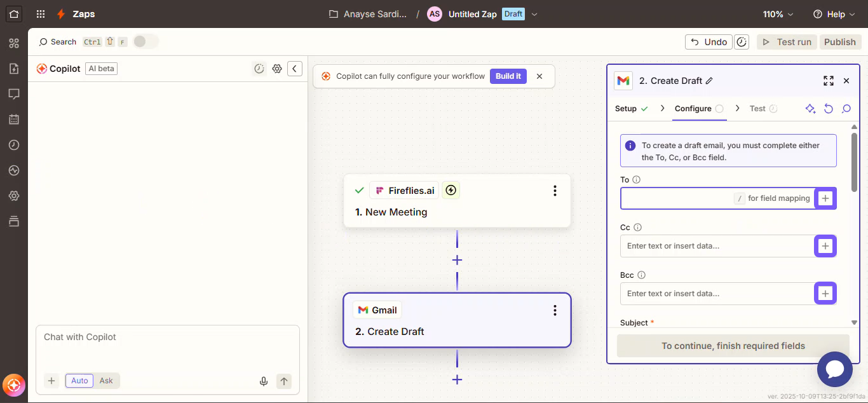Screen dimensions: 868x403
Task: Switch to the Configure tab
Action: tap(699, 109)
